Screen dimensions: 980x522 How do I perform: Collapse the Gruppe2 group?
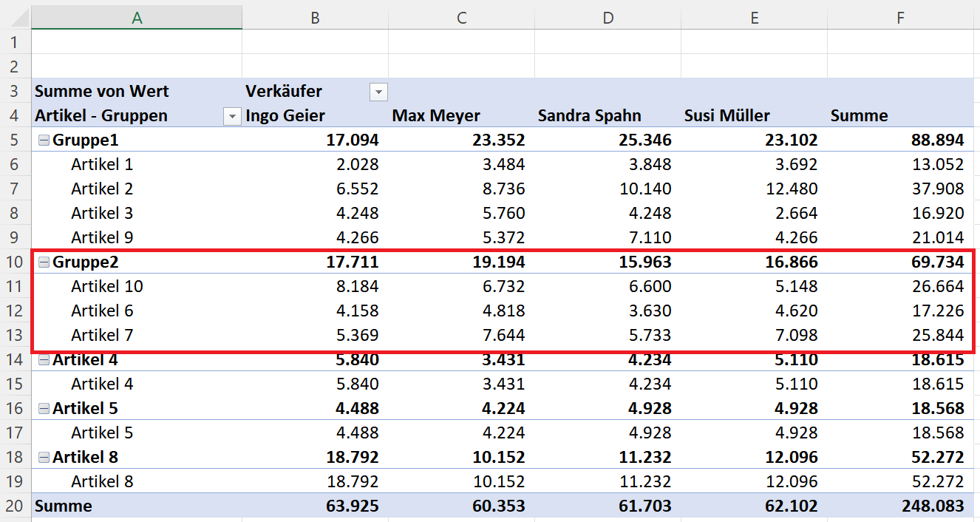pos(44,262)
